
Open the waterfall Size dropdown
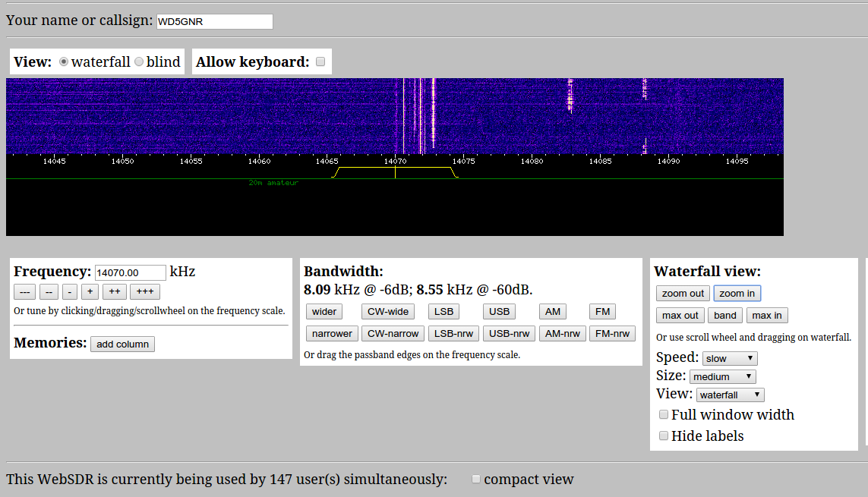click(x=722, y=377)
